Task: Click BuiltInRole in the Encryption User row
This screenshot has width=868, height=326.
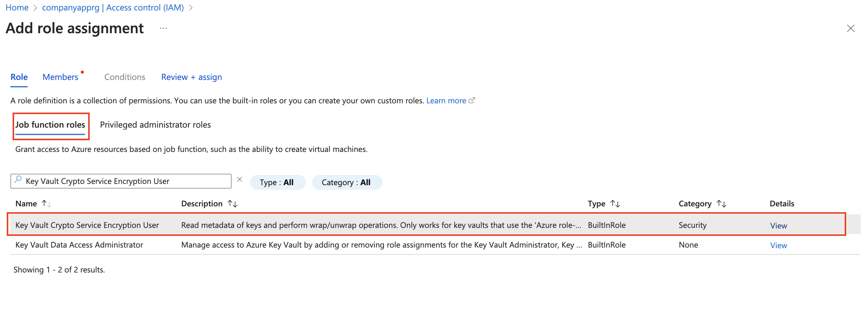Action: 607,225
